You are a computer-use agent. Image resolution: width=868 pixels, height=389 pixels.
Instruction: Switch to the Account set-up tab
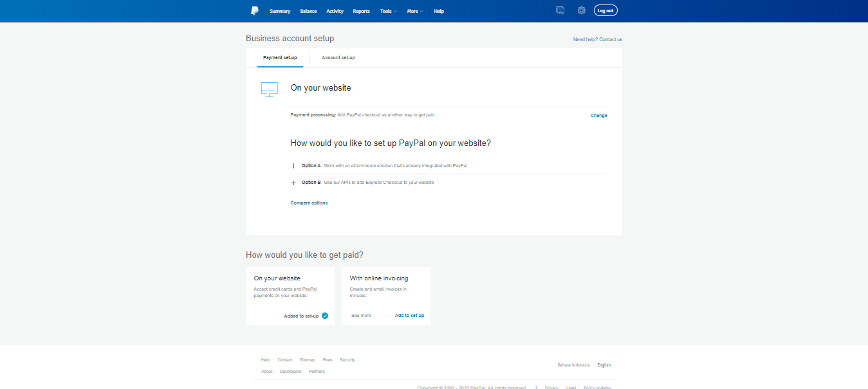point(338,57)
